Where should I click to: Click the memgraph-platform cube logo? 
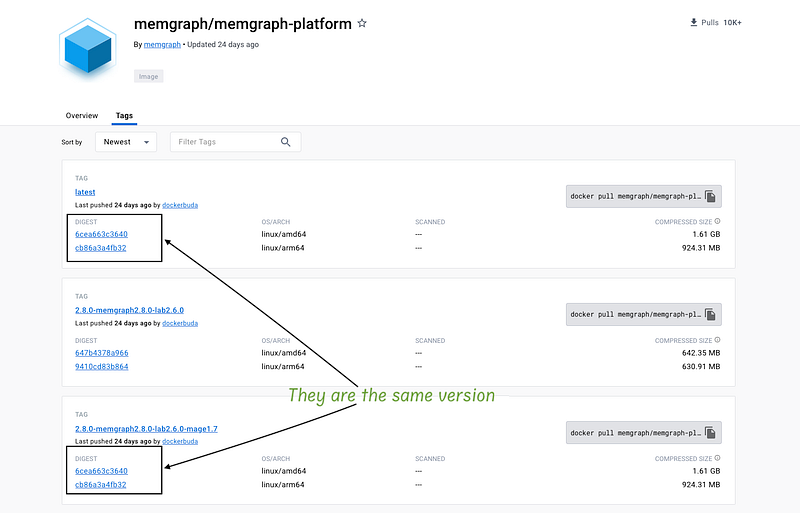point(88,47)
